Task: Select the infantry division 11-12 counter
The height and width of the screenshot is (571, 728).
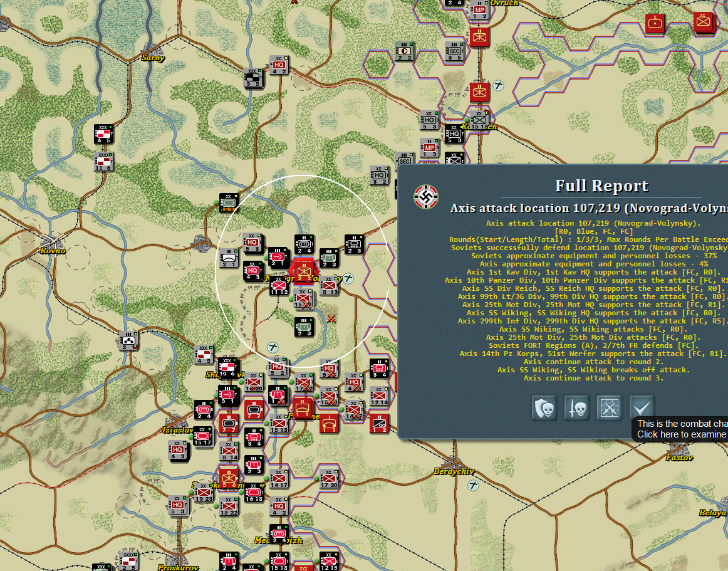Action: coord(279,285)
